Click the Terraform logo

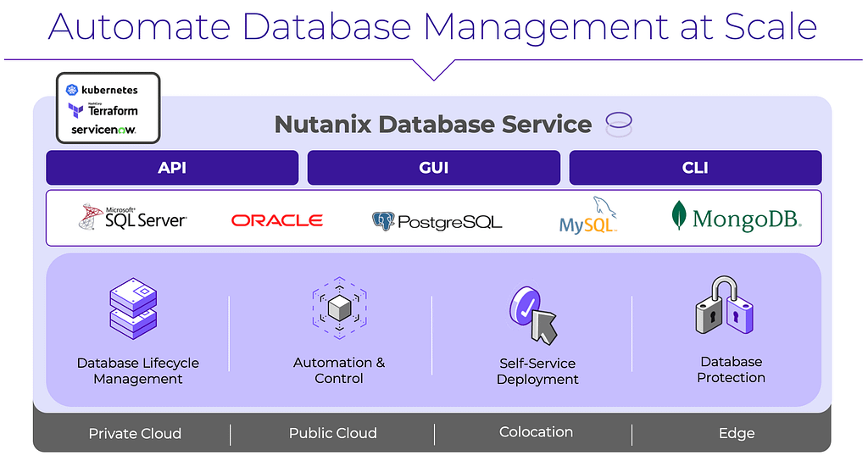pyautogui.click(x=103, y=110)
